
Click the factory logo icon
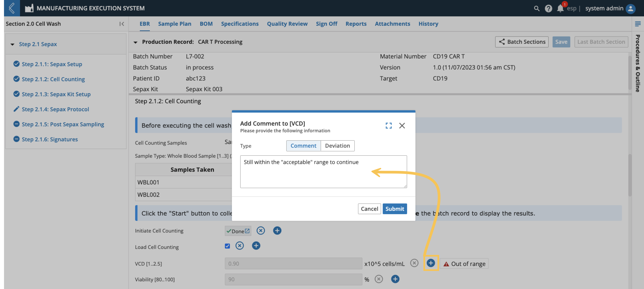pyautogui.click(x=29, y=8)
